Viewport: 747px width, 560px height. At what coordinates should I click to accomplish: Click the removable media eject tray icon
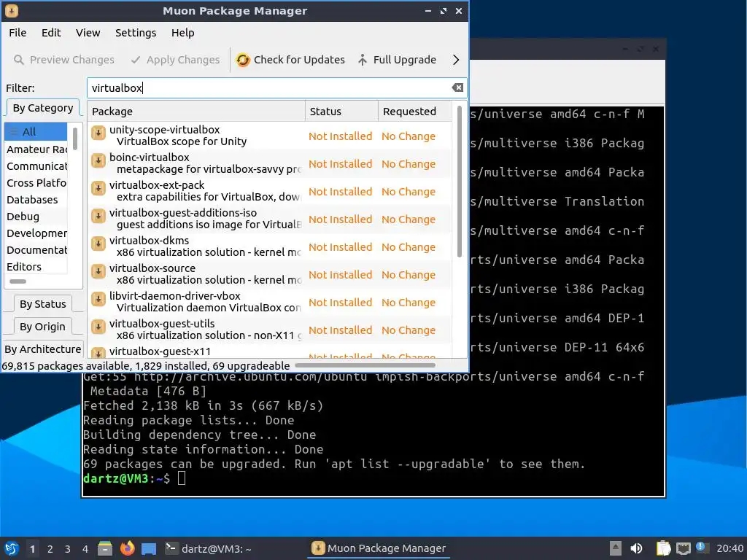pos(616,548)
